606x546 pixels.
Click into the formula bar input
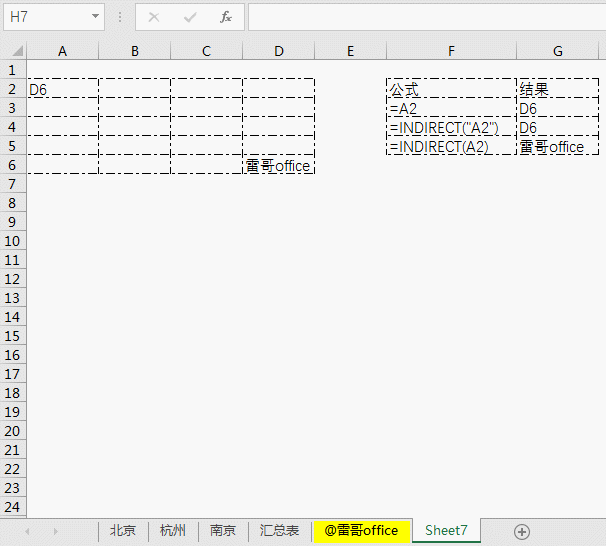[427, 17]
